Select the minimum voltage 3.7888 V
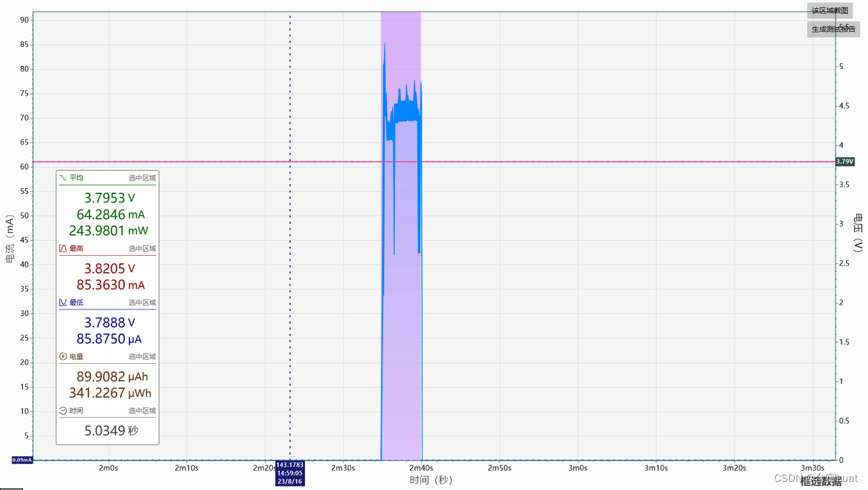This screenshot has width=868, height=490. [109, 323]
